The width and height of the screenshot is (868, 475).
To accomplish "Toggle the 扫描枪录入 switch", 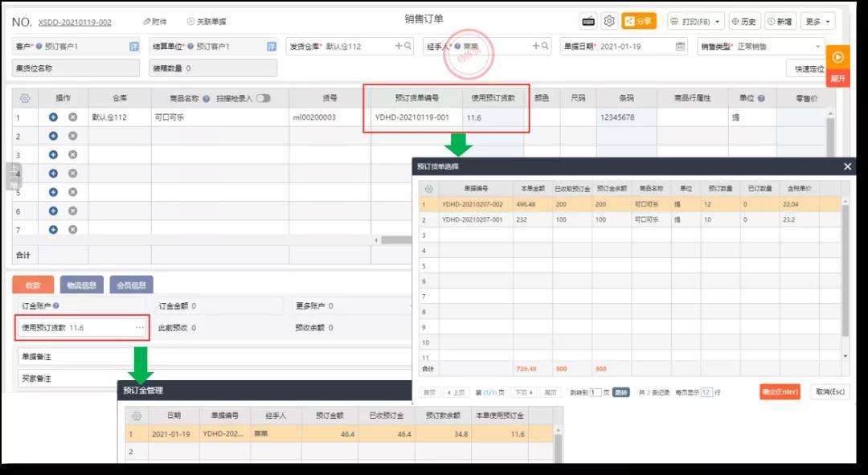I will click(x=264, y=98).
